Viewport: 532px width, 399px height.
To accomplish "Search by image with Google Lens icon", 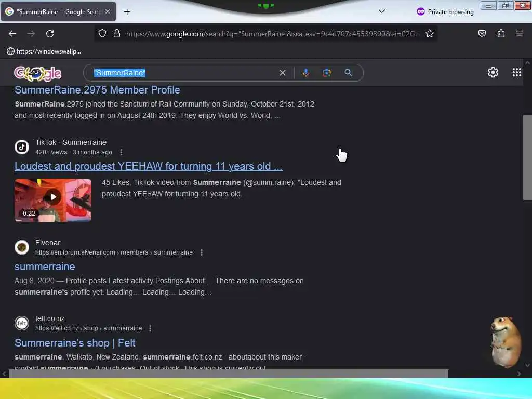I will (327, 73).
